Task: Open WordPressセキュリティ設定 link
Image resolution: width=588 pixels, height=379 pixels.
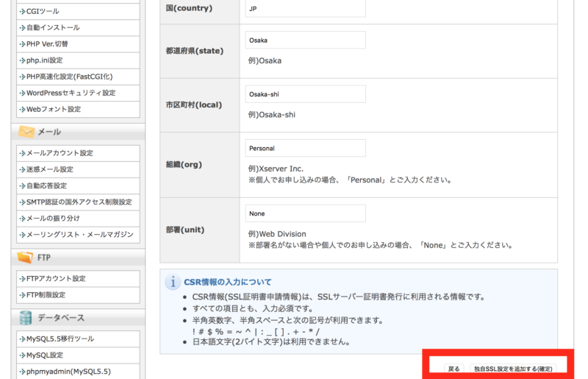Action: (x=71, y=93)
